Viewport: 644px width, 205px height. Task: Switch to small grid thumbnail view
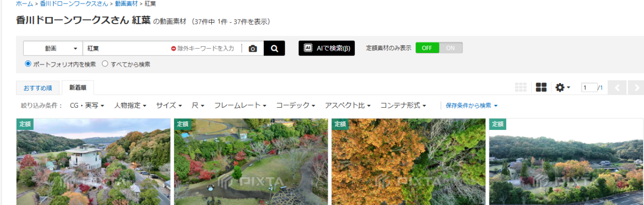tap(521, 88)
